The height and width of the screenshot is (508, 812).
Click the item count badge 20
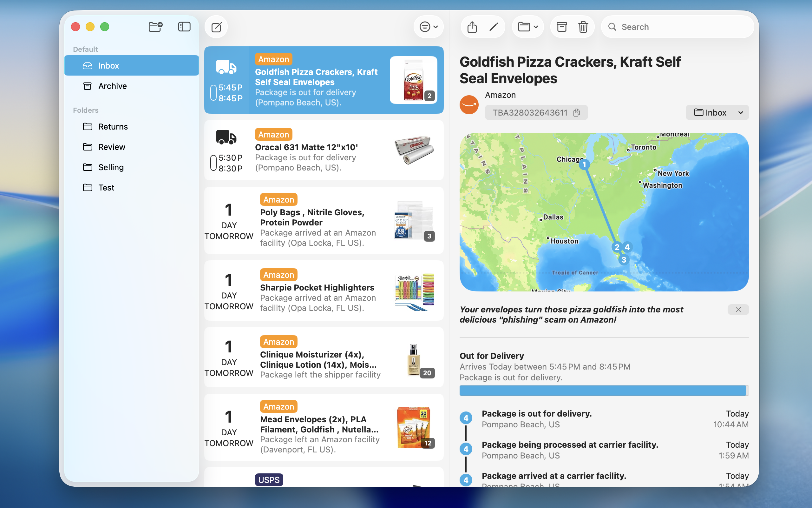coord(427,373)
